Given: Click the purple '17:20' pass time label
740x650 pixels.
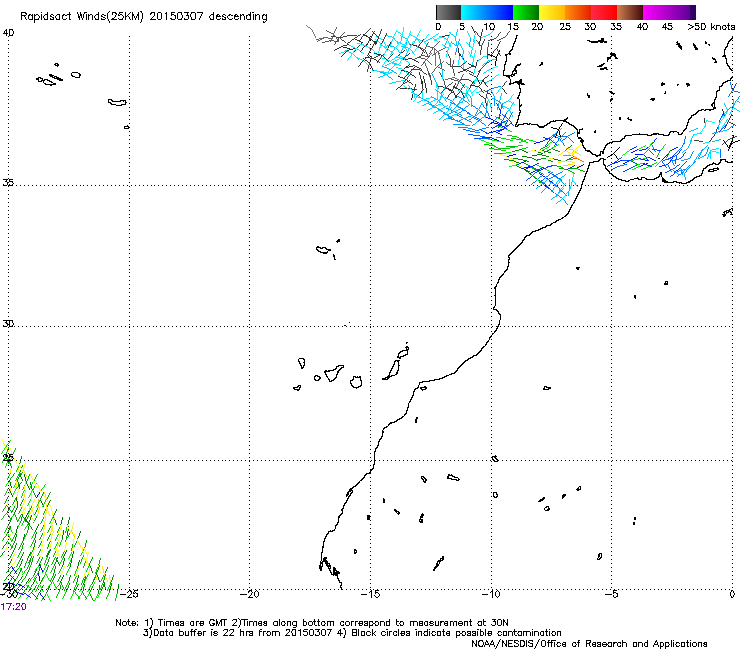Looking at the screenshot, I should coord(13,607).
